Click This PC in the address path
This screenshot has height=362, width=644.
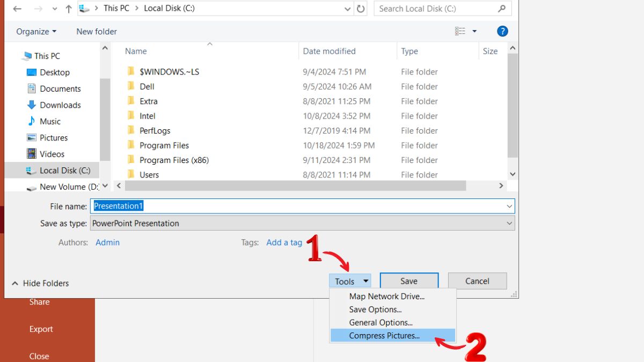click(x=116, y=8)
